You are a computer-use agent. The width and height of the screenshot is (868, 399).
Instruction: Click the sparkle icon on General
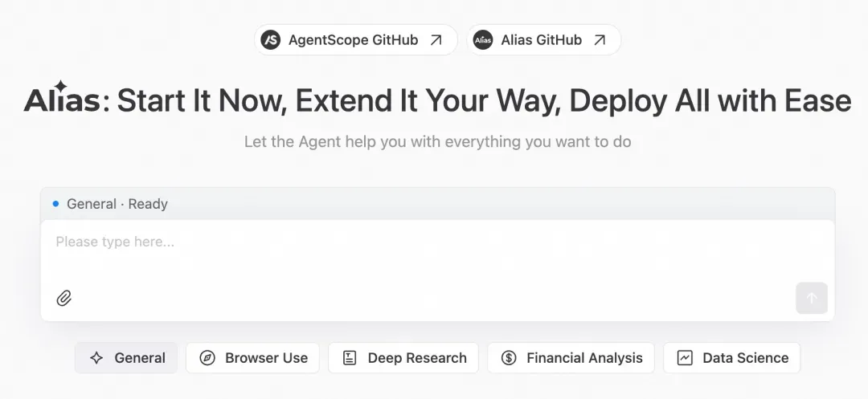(96, 358)
